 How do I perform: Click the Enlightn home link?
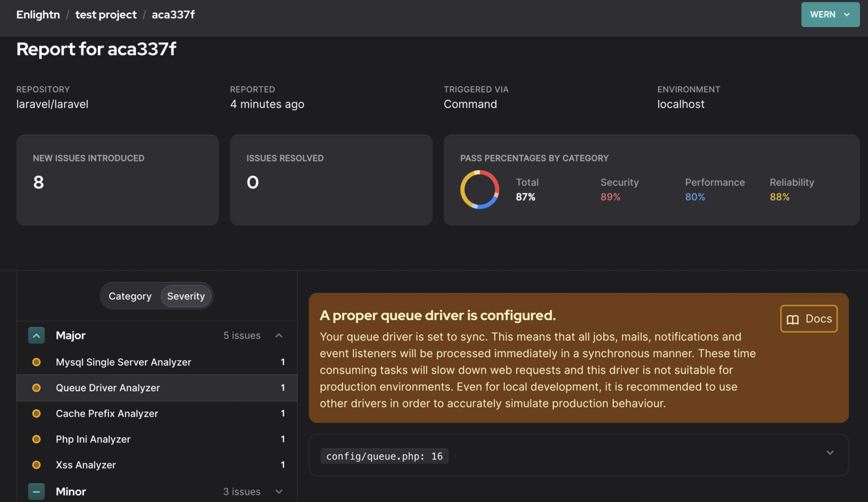point(38,14)
